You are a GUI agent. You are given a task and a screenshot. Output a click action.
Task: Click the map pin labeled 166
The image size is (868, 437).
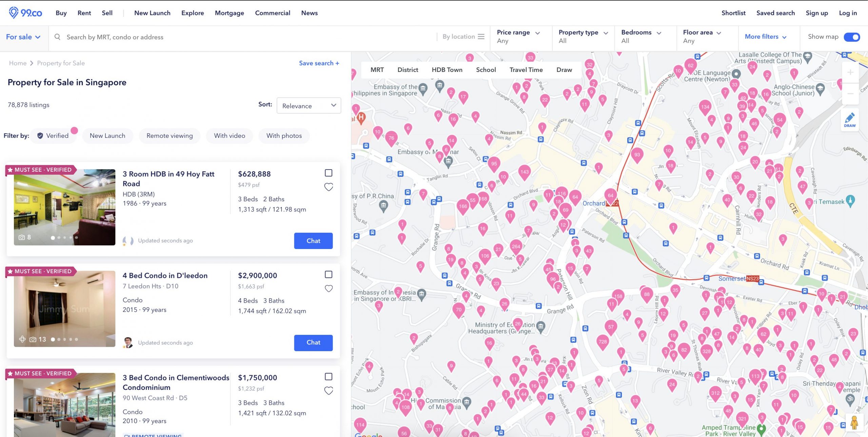[x=462, y=207]
